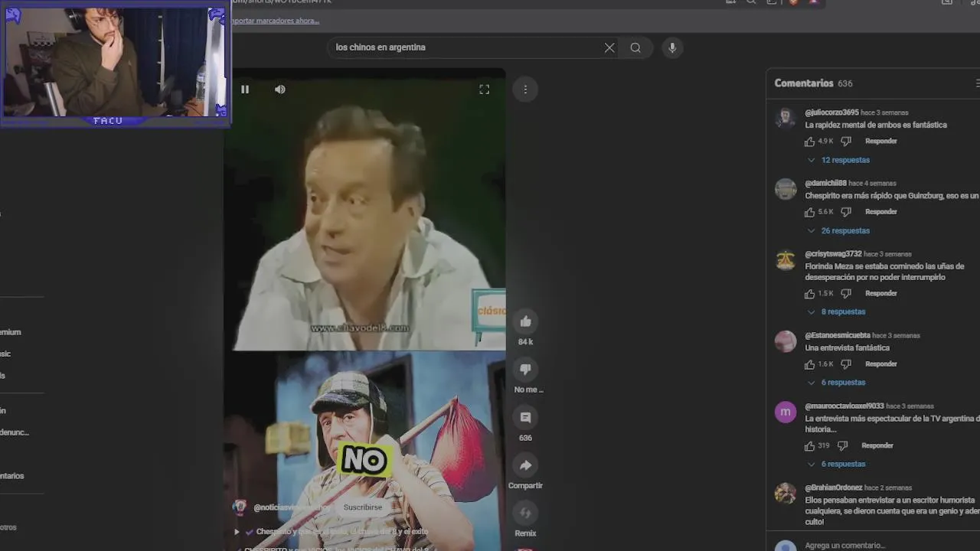
Task: Dislike the comment by @maurooctavioaxel9033
Action: coord(842,446)
